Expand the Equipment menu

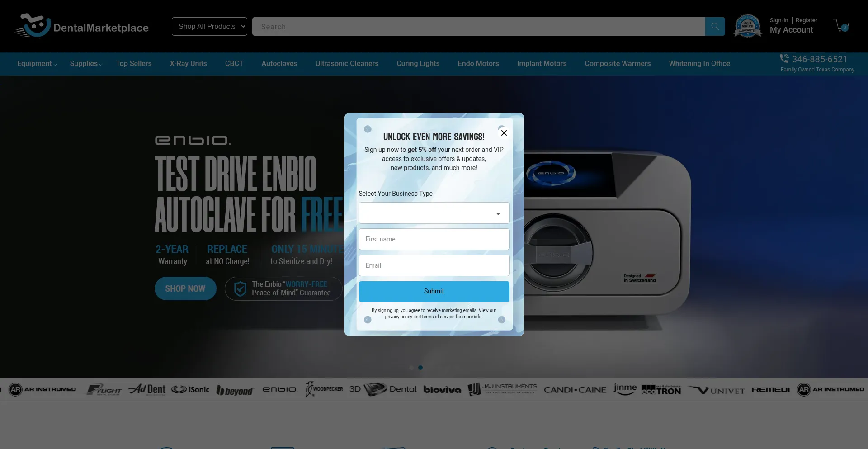37,64
